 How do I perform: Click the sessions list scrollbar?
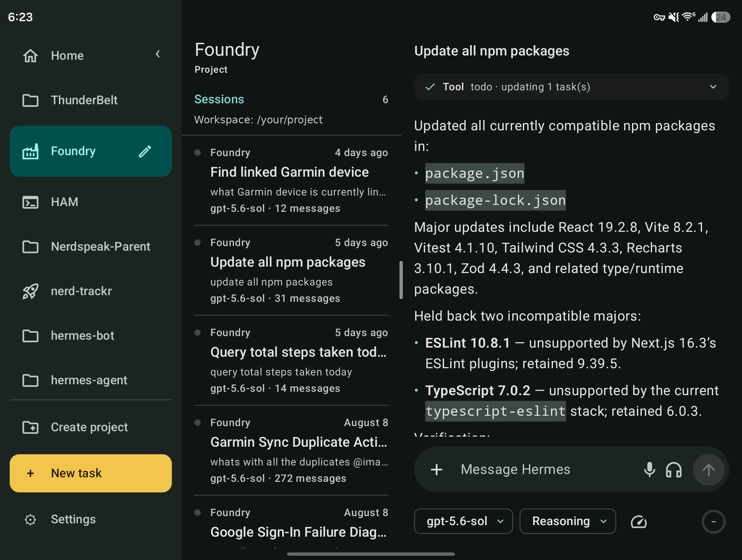[x=401, y=280]
